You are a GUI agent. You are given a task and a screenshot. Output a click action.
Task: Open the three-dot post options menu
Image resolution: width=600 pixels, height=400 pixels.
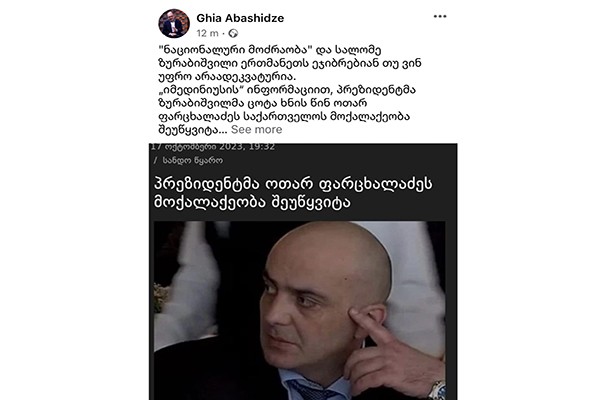point(440,16)
